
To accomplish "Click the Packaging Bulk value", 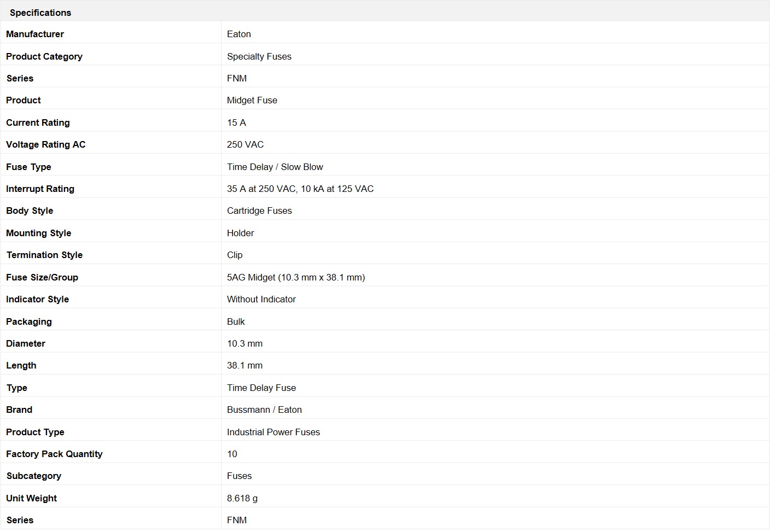I will [236, 321].
